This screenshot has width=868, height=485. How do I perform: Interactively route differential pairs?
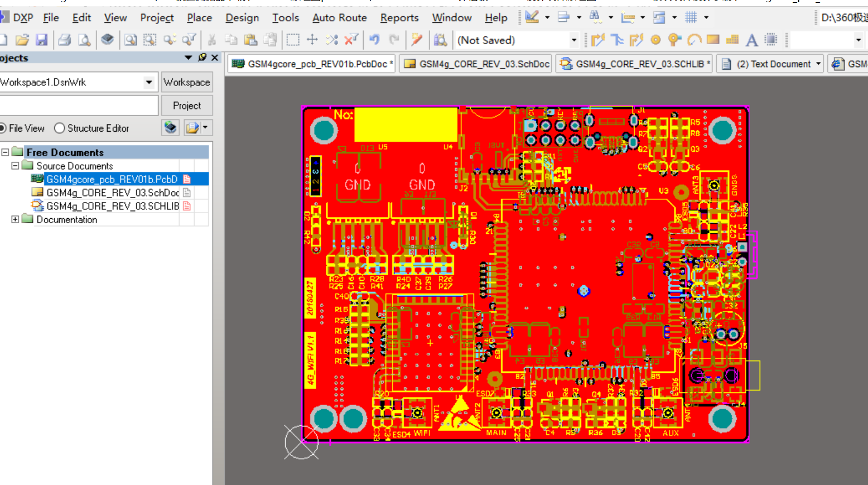(x=636, y=40)
